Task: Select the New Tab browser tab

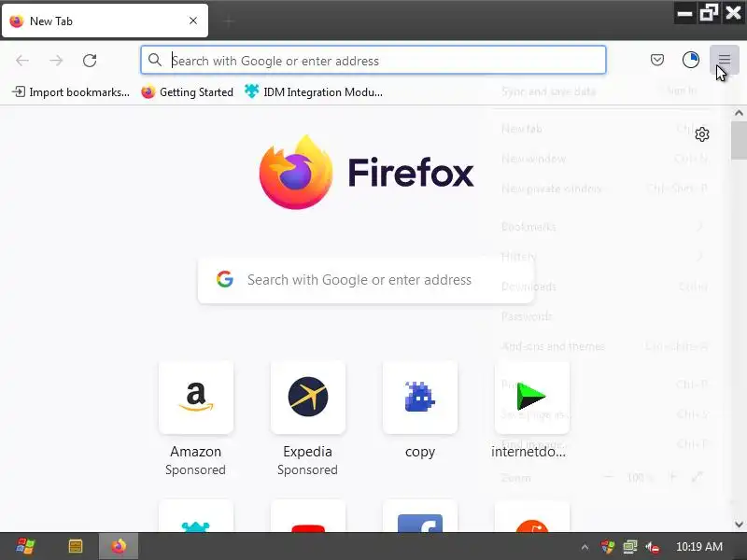Action: coord(105,21)
